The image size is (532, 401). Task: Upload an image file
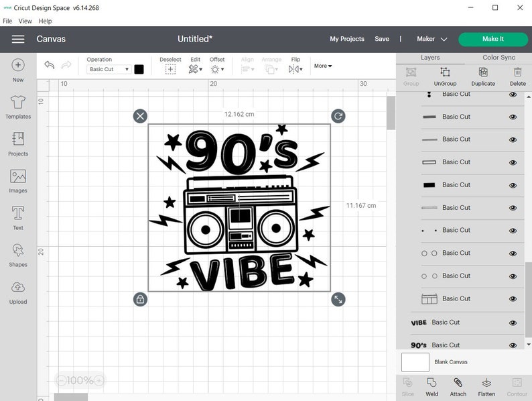coord(18,292)
